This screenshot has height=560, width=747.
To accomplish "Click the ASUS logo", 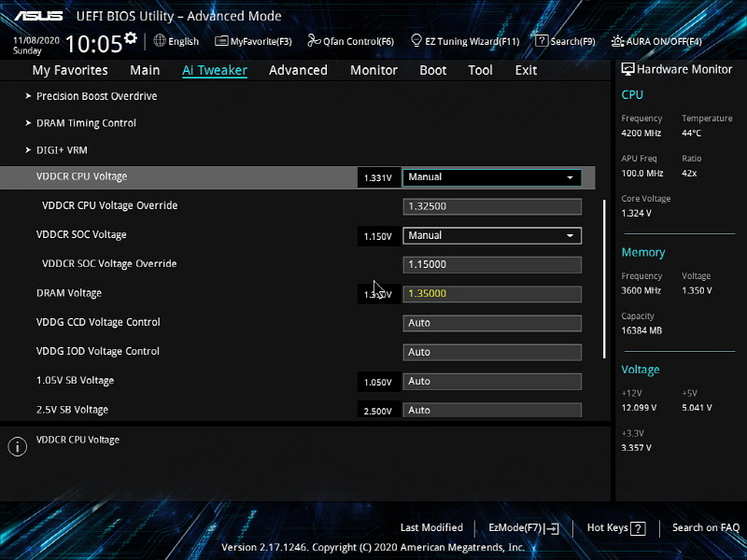I will tap(38, 16).
